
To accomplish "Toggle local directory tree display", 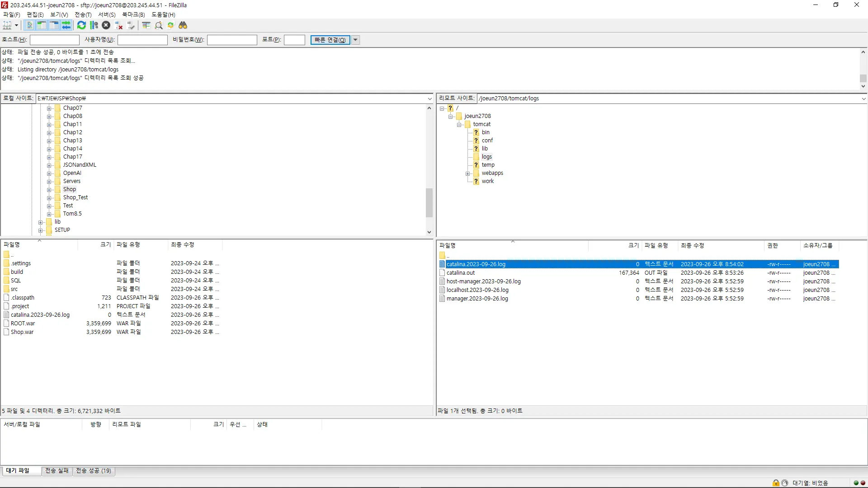I will 42,25.
